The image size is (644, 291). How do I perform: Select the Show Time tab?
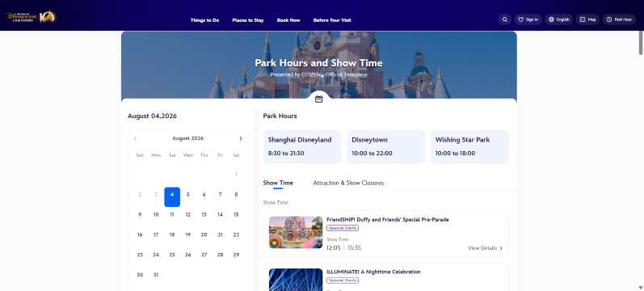tap(278, 183)
